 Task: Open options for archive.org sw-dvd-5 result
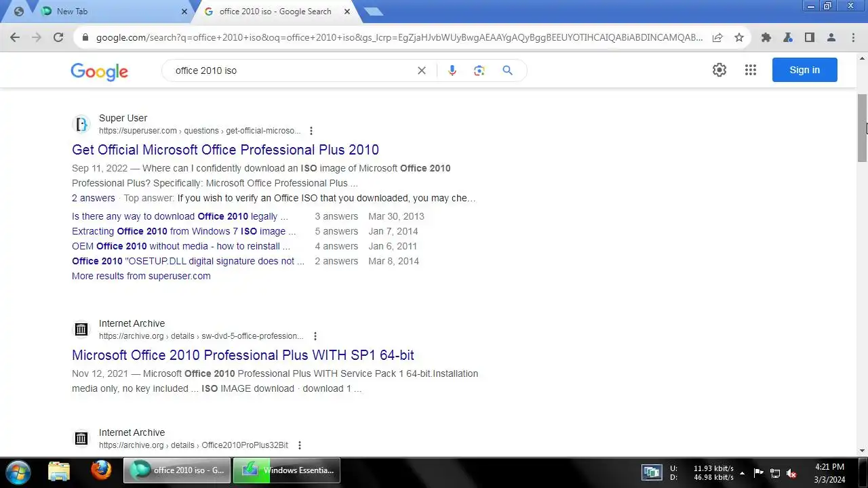point(315,336)
